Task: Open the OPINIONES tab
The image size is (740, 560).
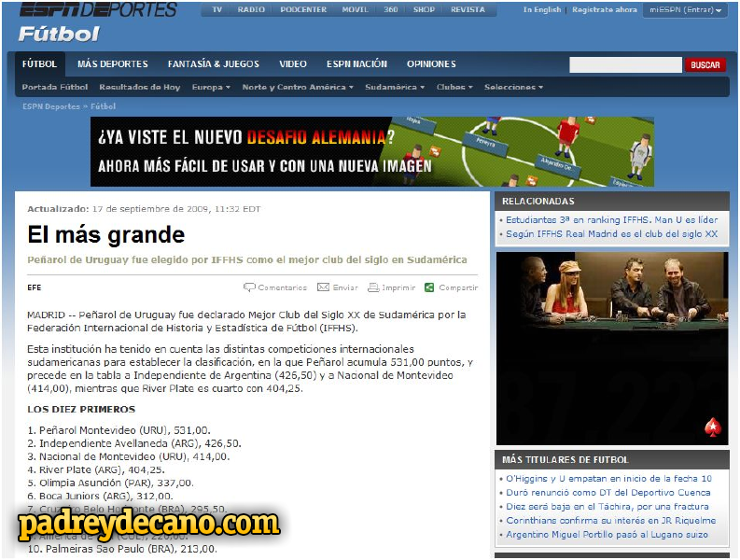Action: click(431, 63)
